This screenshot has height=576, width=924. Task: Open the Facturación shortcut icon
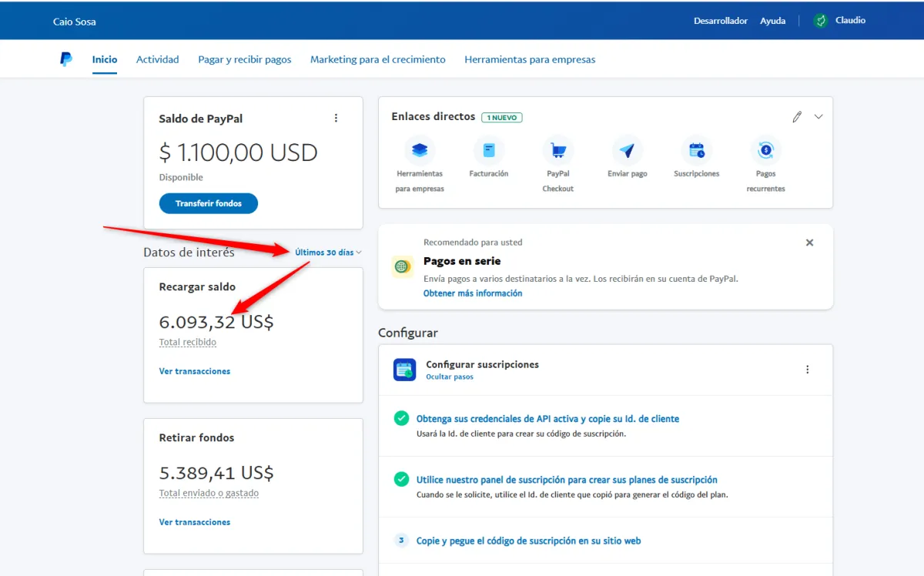489,150
